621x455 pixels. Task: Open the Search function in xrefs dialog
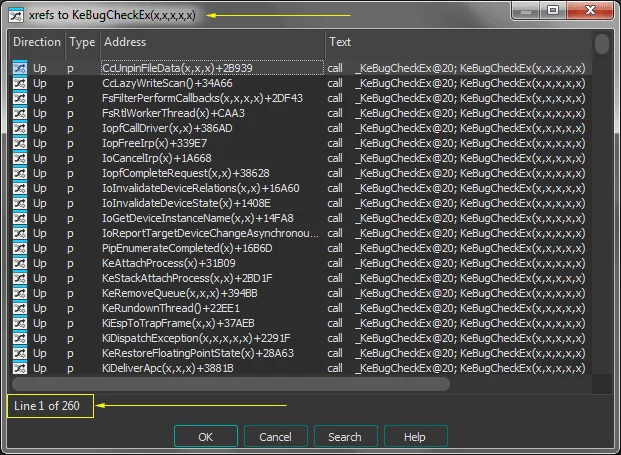click(345, 436)
